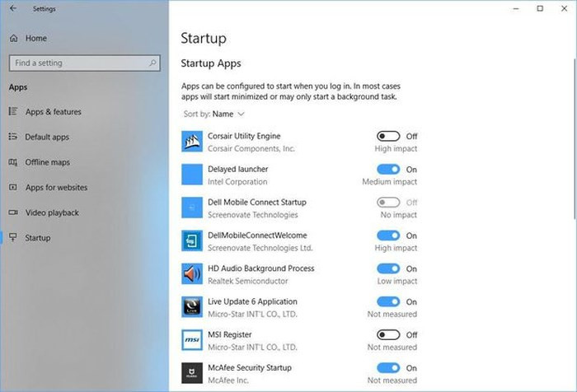Disable Delayed launcher startup toggle
This screenshot has height=392, width=577.
click(x=388, y=169)
